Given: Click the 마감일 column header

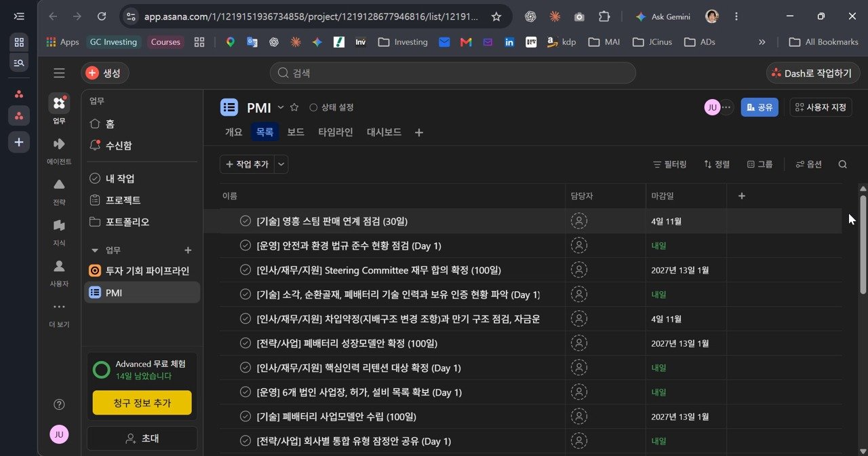Looking at the screenshot, I should coord(686,196).
